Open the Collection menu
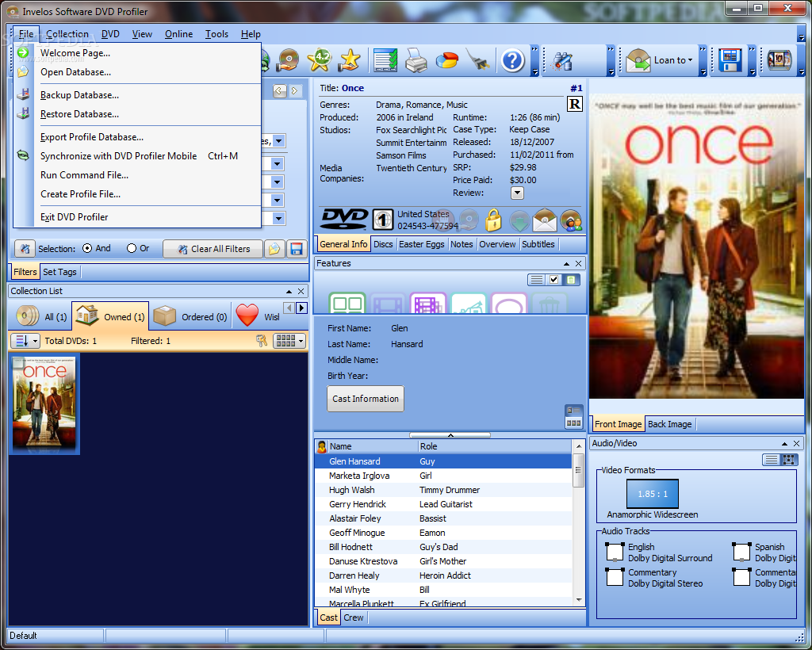 click(67, 33)
